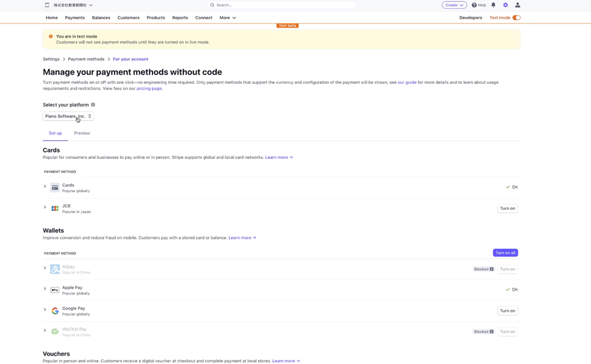The image size is (591, 364).
Task: Open the Piano Software, Inc. platform selector
Action: 68,116
